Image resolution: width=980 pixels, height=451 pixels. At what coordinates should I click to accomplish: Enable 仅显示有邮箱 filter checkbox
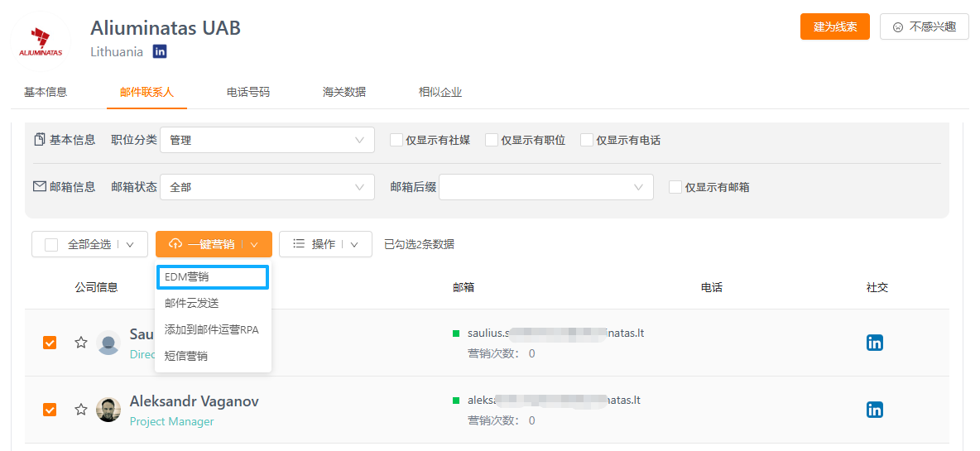(675, 187)
